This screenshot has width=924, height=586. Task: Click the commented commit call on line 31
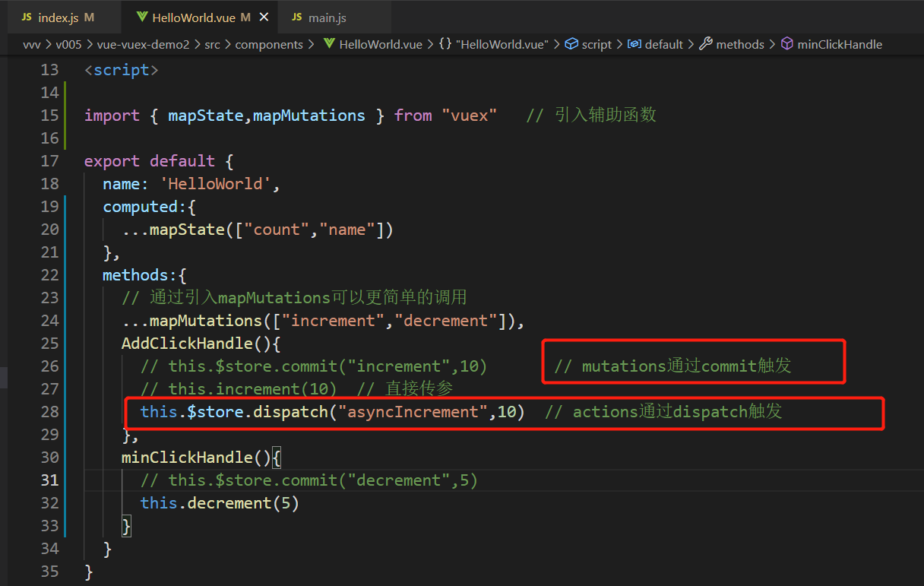click(x=309, y=480)
